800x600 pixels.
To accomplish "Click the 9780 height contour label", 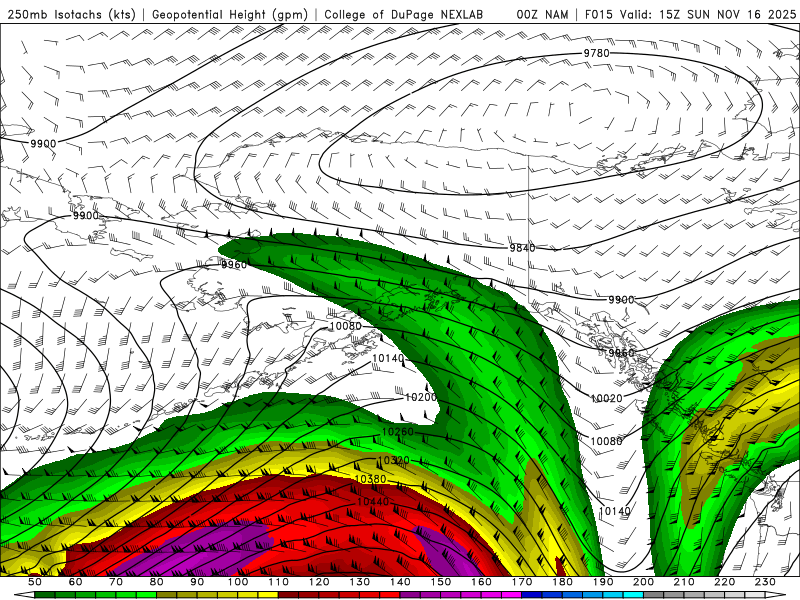I will (x=596, y=53).
